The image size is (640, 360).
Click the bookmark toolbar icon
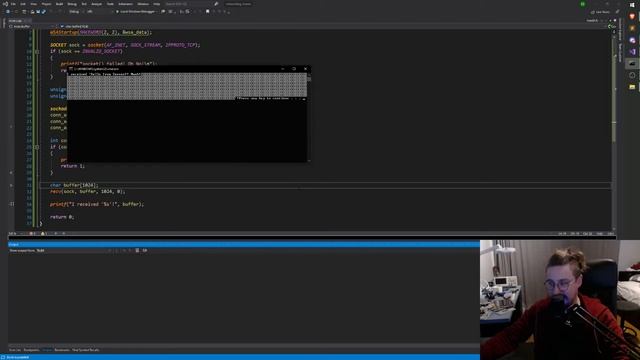(x=207, y=12)
